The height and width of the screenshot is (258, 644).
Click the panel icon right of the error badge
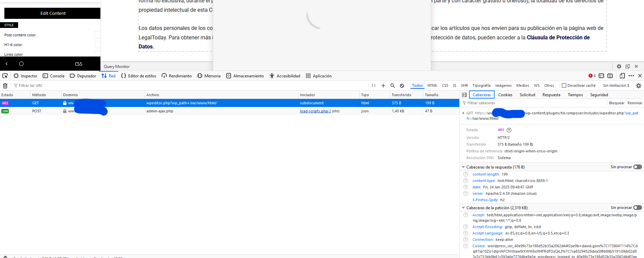pos(601,76)
